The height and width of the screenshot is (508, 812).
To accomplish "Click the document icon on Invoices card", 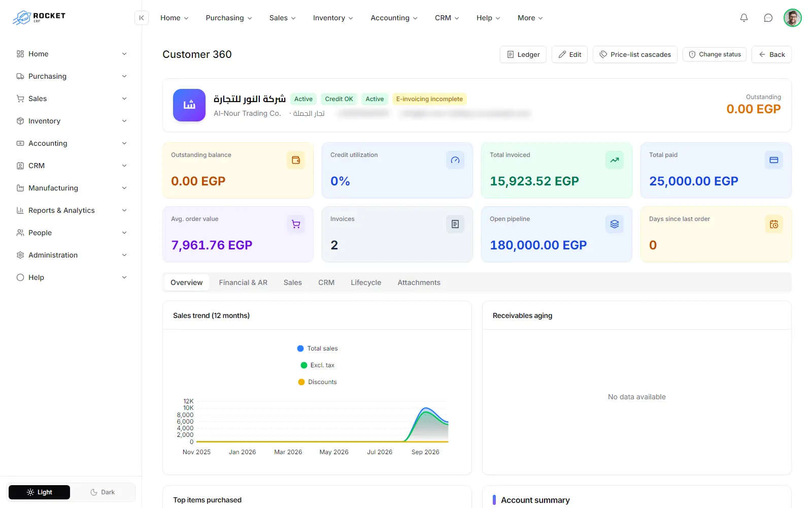I will 455,224.
